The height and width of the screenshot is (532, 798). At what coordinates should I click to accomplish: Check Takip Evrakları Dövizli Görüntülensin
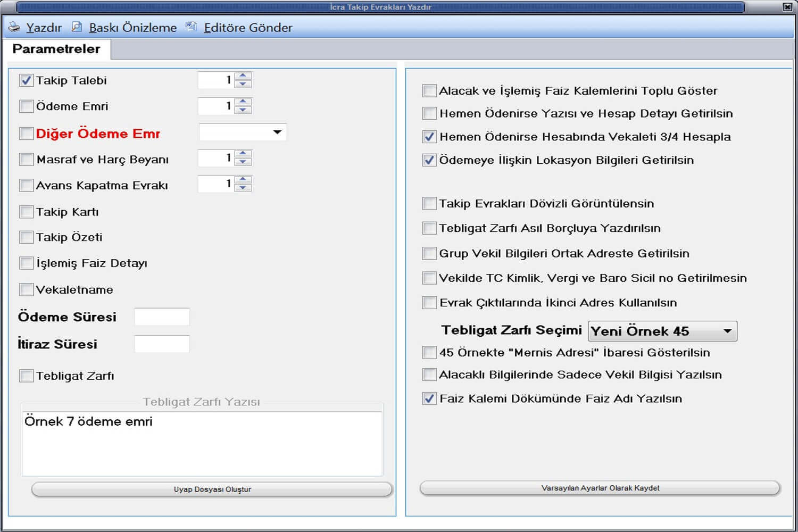click(x=429, y=203)
